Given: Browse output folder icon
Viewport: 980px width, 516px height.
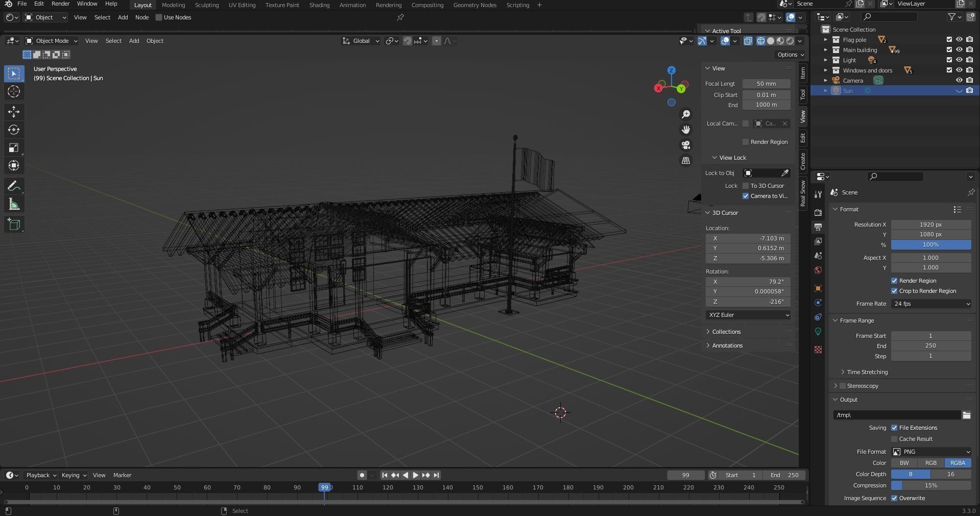Looking at the screenshot, I should click(966, 415).
